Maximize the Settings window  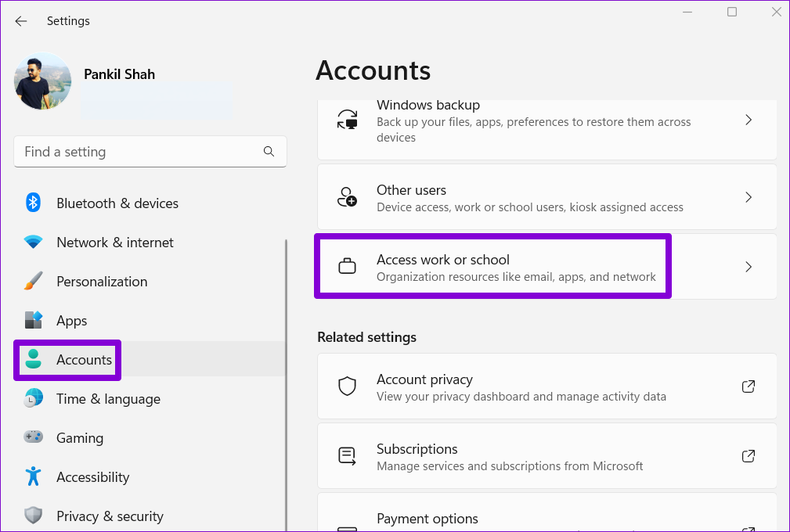point(732,12)
